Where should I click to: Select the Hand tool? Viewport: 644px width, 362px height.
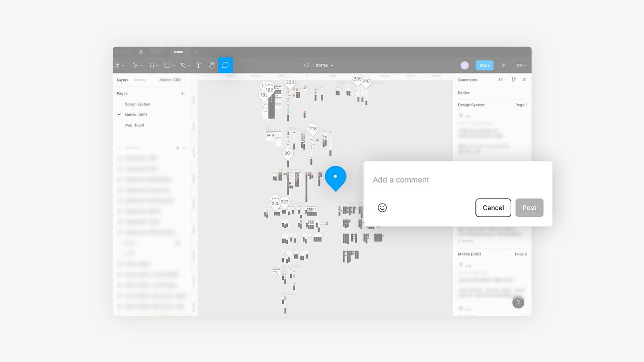click(x=212, y=65)
